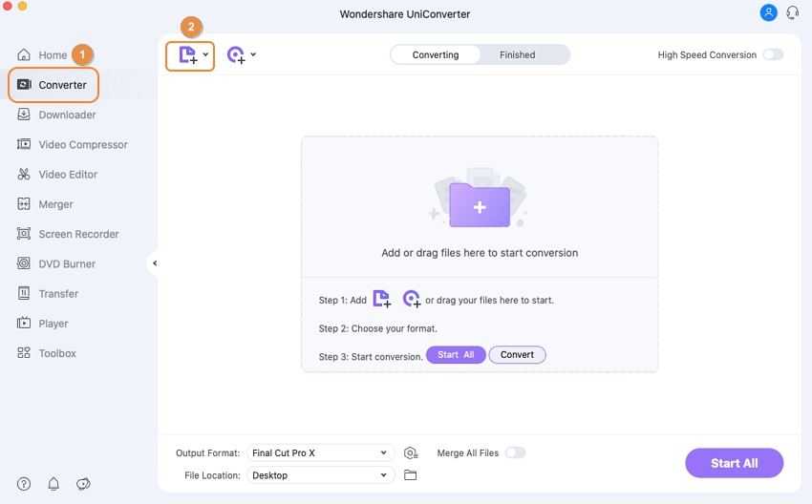This screenshot has height=504, width=812.
Task: Click the help question mark icon
Action: pyautogui.click(x=24, y=484)
